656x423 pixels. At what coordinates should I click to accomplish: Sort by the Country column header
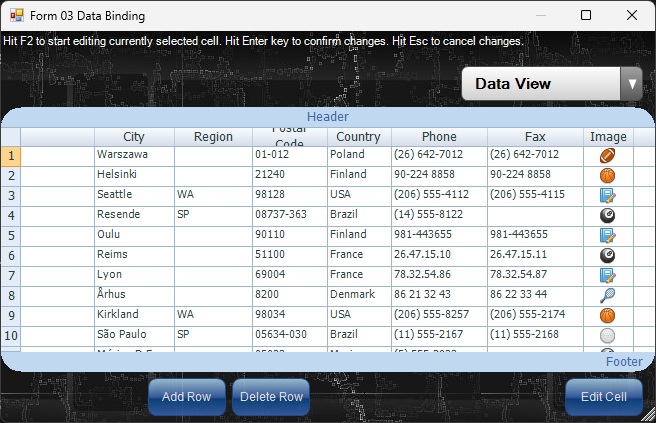pyautogui.click(x=358, y=137)
